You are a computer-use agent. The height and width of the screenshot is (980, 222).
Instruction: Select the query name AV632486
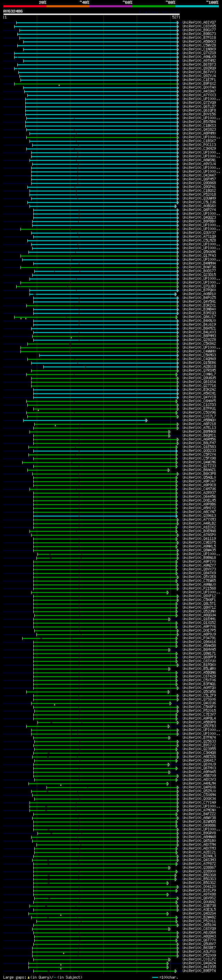click(x=13, y=11)
